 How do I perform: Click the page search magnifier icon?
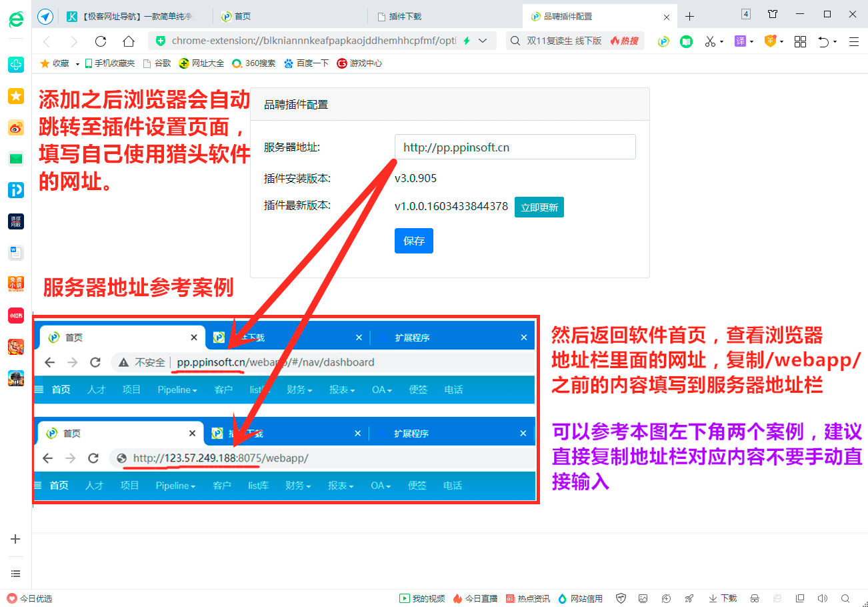pos(847,598)
